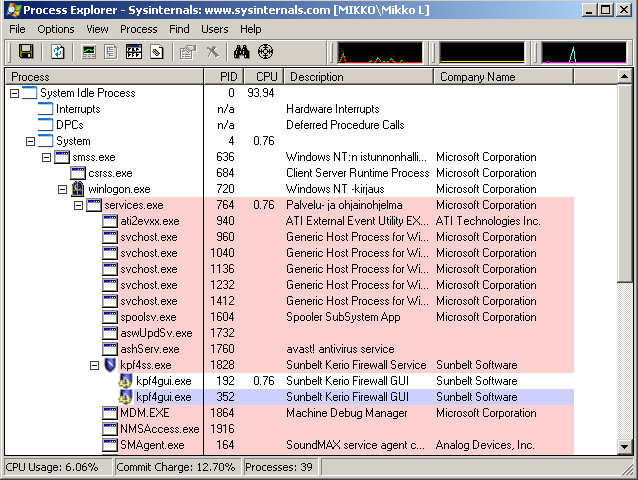Click the kpf4ss.exe shield icon
Image resolution: width=638 pixels, height=480 pixels.
pyautogui.click(x=110, y=365)
